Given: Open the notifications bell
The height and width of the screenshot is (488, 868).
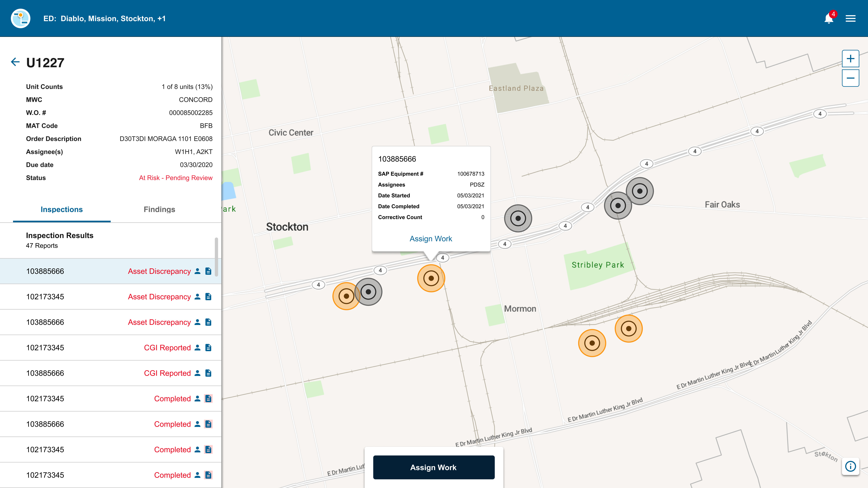Looking at the screenshot, I should 829,18.
